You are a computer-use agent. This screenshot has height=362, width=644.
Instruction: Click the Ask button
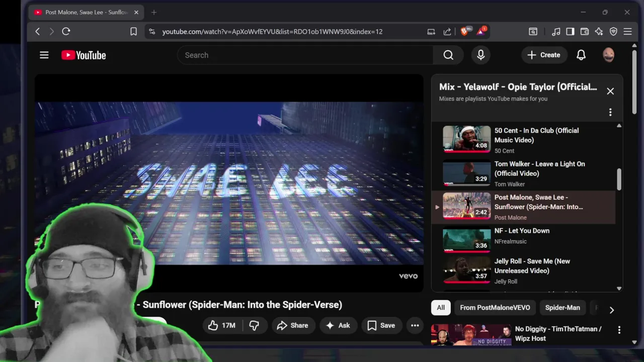pyautogui.click(x=338, y=325)
